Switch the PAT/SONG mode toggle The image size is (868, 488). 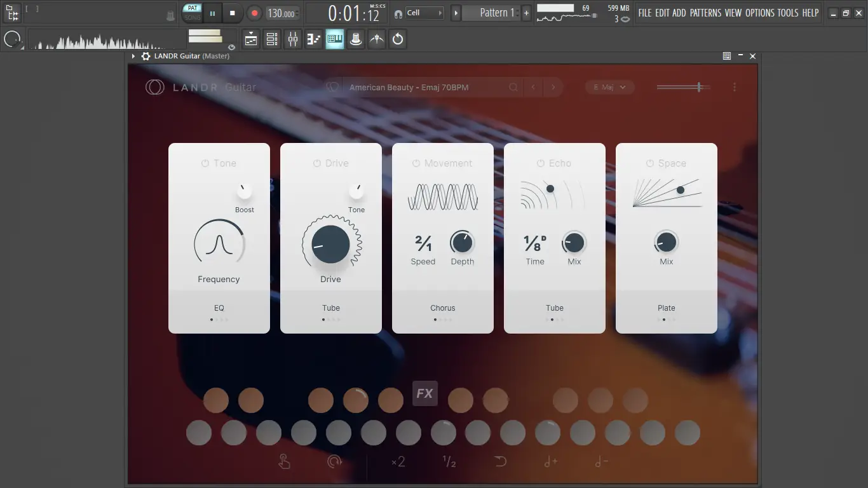(x=193, y=13)
